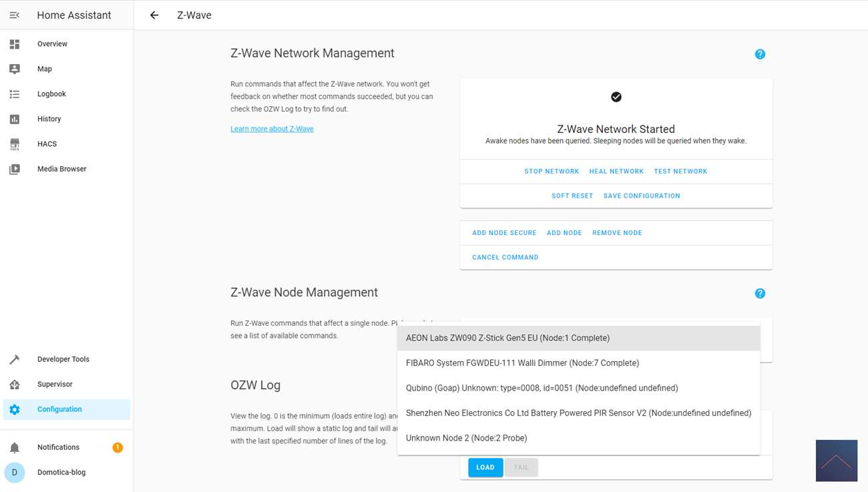Select Shenzhen Neo PIR Sensor V2 node

coord(578,413)
